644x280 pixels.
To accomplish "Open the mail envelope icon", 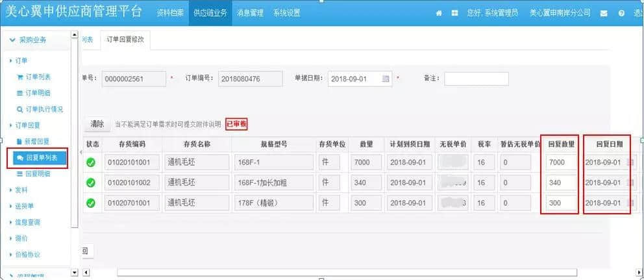I will click(x=604, y=13).
